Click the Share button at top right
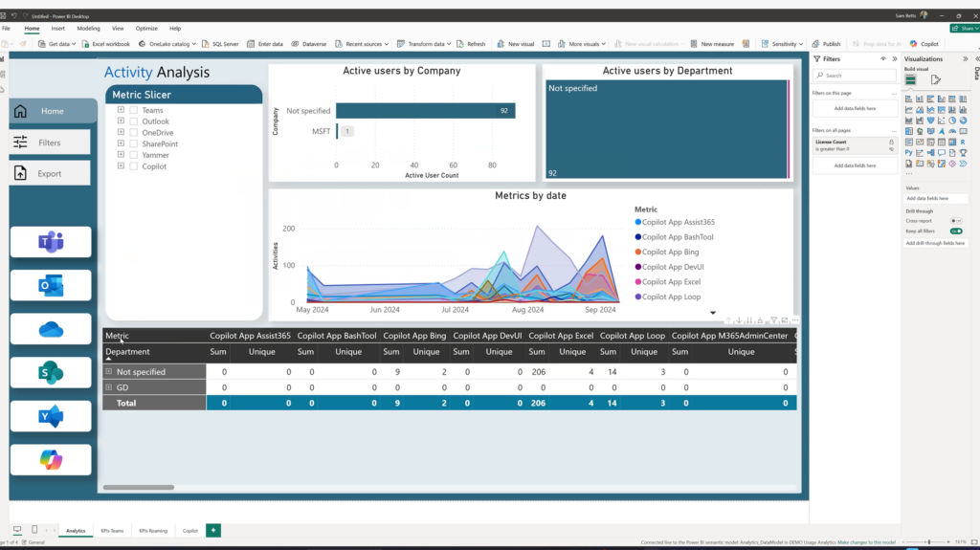This screenshot has width=980, height=550. click(965, 28)
